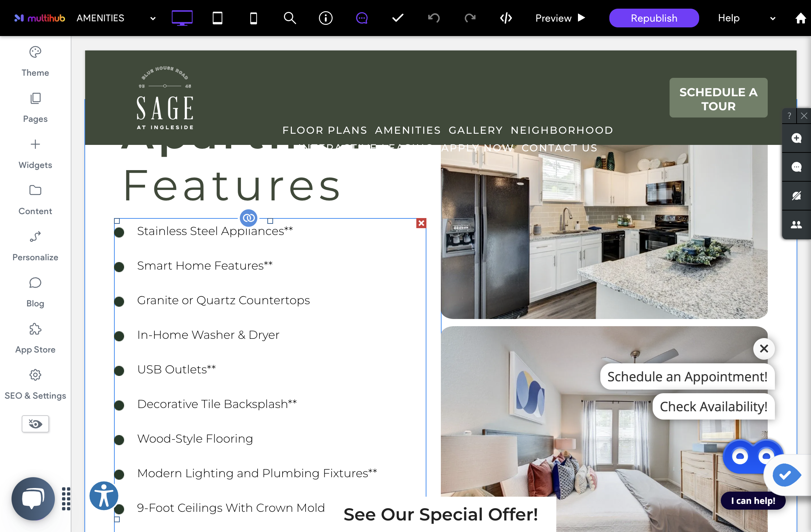Undo the last change
Viewport: 811px width, 532px height.
tap(434, 18)
